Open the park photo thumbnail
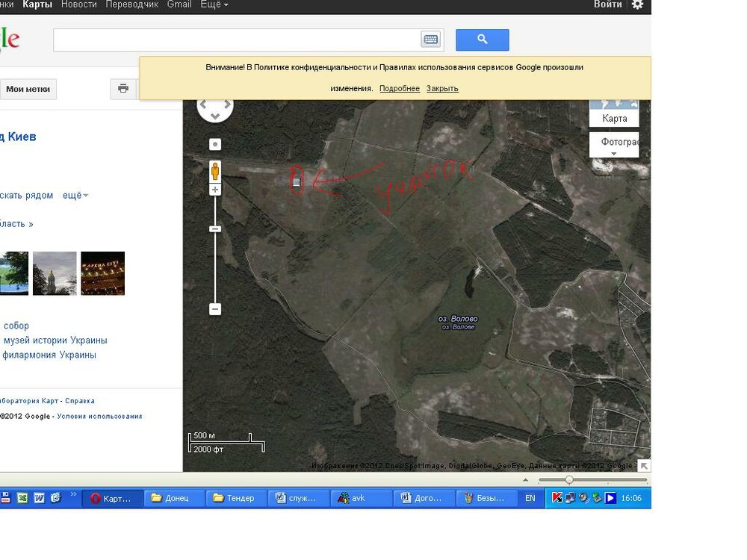 point(13,273)
